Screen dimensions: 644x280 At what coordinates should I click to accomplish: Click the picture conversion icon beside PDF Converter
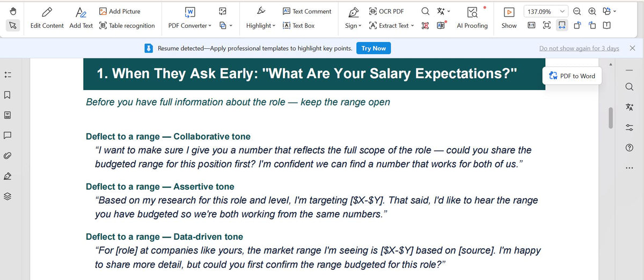coord(223,11)
